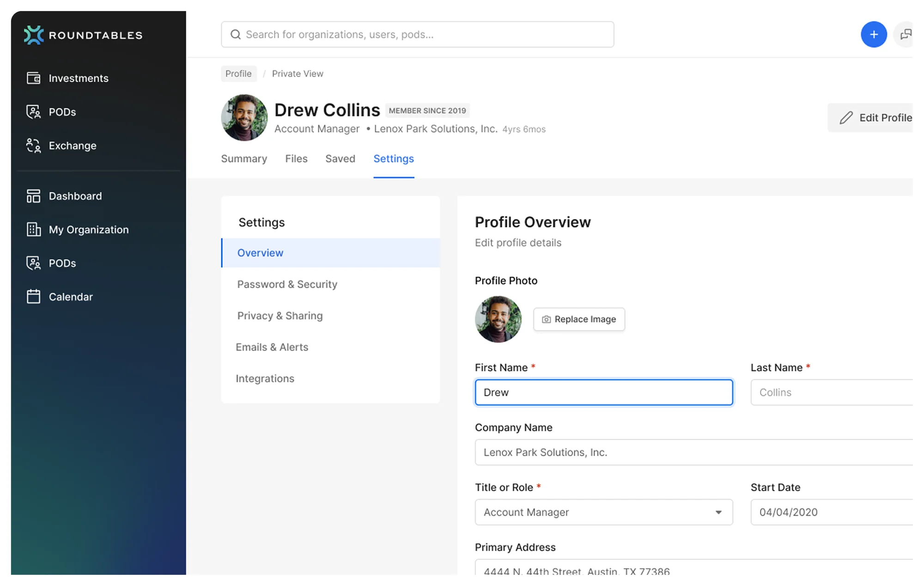Click the Edit Profile button

(x=870, y=118)
